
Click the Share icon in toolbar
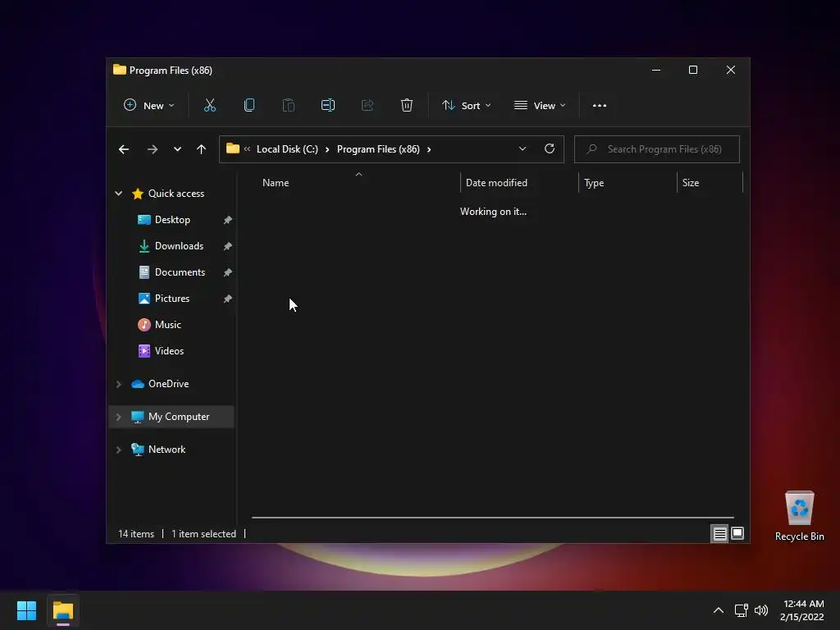tap(367, 106)
